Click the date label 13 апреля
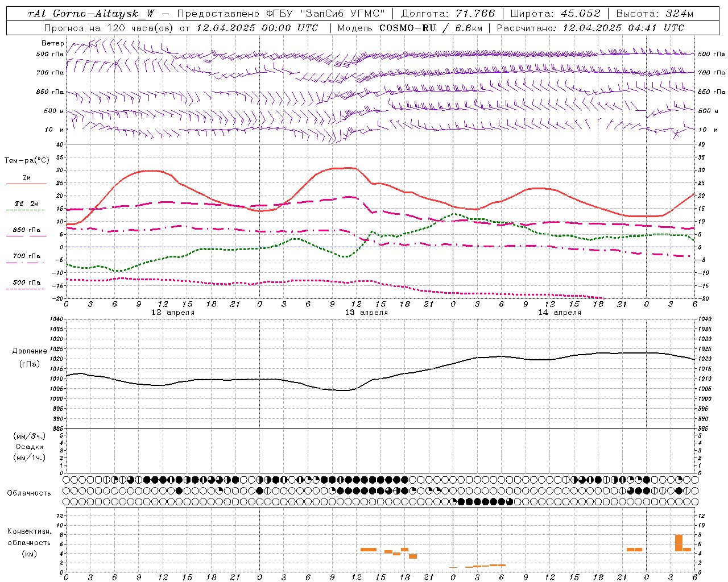This screenshot has height=582, width=728. [x=366, y=313]
